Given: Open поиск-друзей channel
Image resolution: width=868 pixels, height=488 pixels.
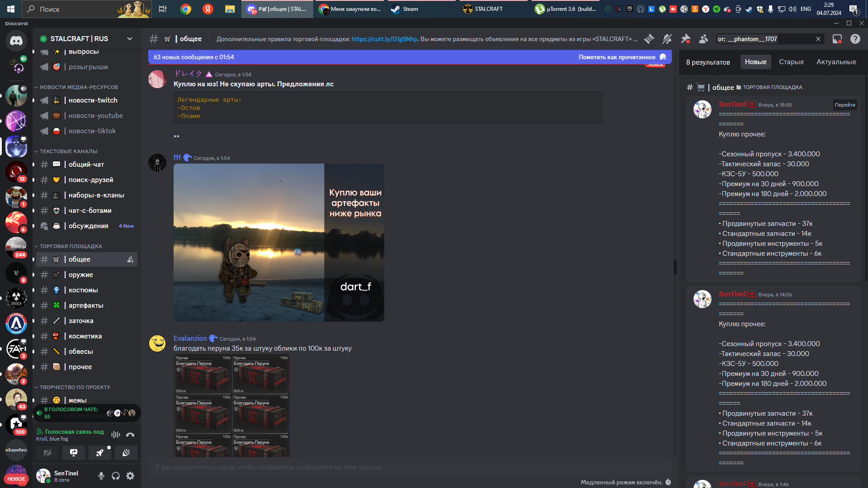Looking at the screenshot, I should point(87,180).
